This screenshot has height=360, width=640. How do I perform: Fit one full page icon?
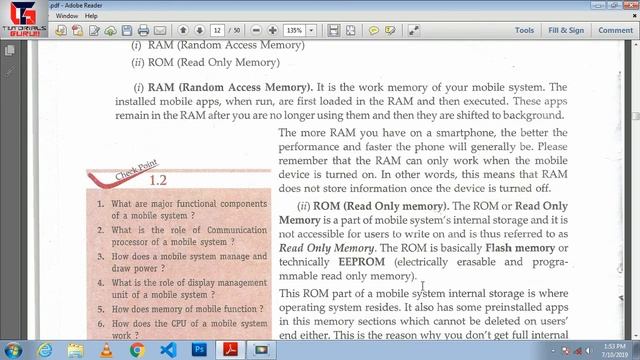point(351,31)
